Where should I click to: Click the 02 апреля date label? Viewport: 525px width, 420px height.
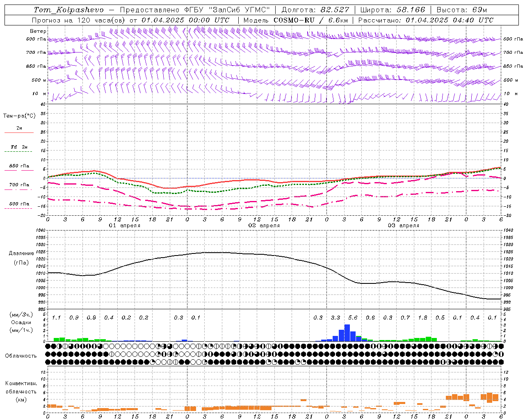pyautogui.click(x=264, y=226)
